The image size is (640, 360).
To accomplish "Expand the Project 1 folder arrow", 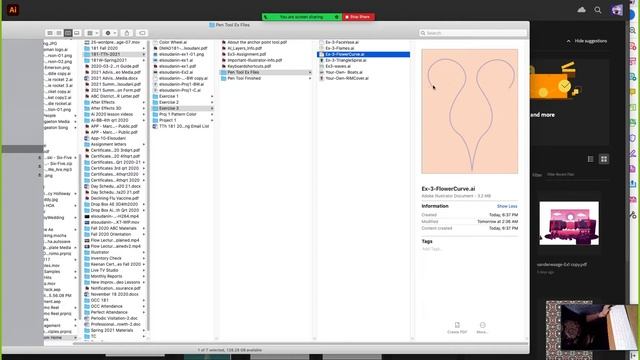I will coord(212,120).
